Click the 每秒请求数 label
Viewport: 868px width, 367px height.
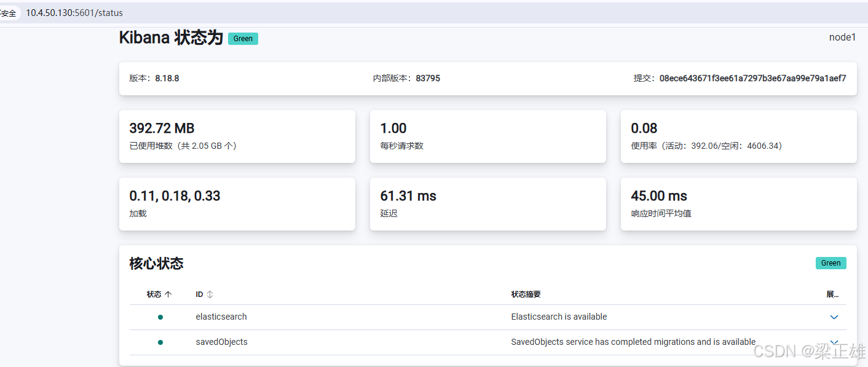point(401,146)
